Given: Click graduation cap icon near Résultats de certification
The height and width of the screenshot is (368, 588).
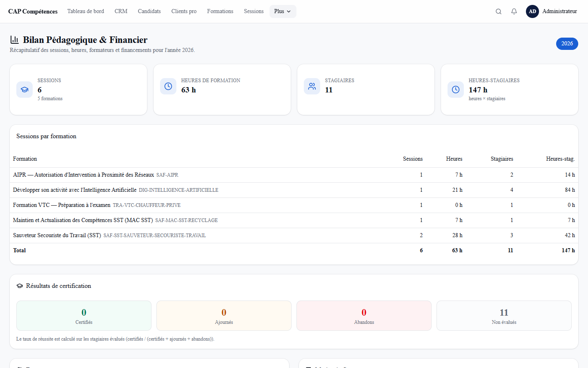Looking at the screenshot, I should click(20, 286).
